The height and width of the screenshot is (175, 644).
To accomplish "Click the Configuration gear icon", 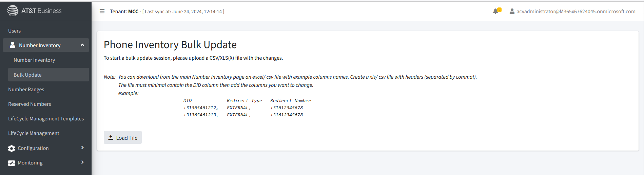I will point(12,148).
